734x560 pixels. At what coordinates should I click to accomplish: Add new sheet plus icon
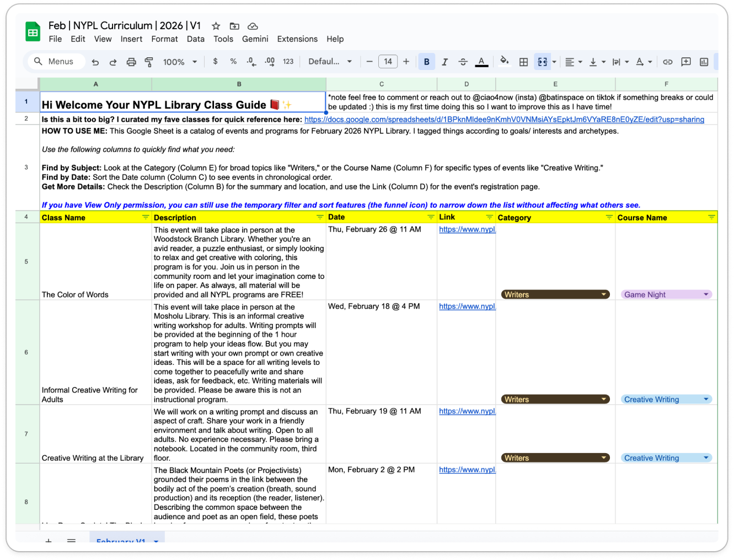(x=49, y=541)
